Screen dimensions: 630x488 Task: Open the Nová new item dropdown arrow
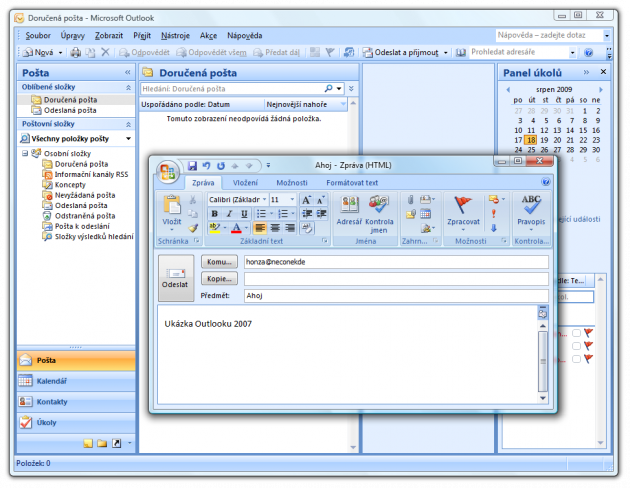point(60,53)
